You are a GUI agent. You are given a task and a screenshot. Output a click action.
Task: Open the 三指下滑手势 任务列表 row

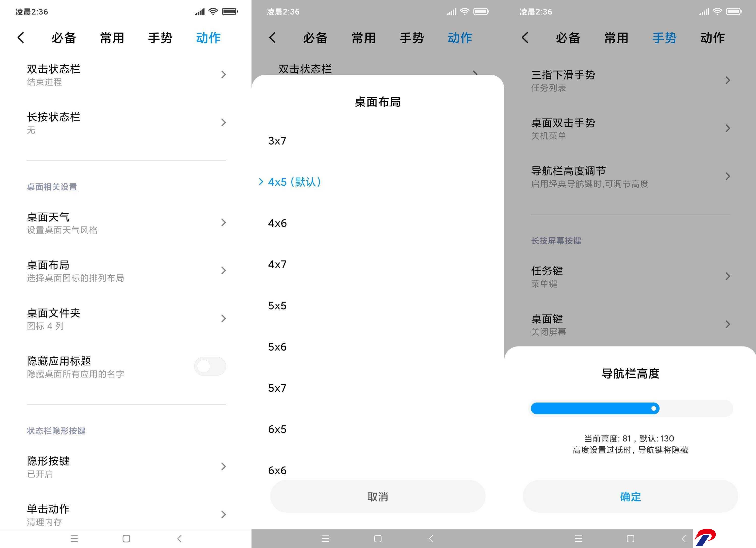(x=630, y=81)
